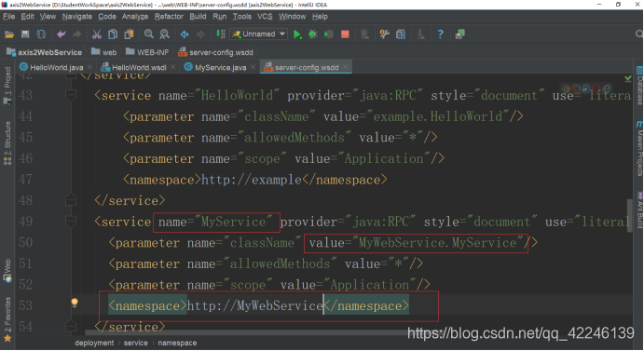644x351 pixels.
Task: Open the Edit menu
Action: [28, 17]
